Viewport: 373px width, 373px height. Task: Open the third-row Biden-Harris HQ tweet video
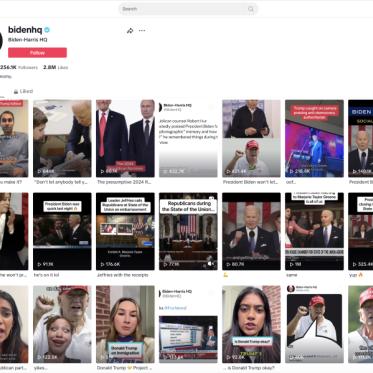point(188,324)
